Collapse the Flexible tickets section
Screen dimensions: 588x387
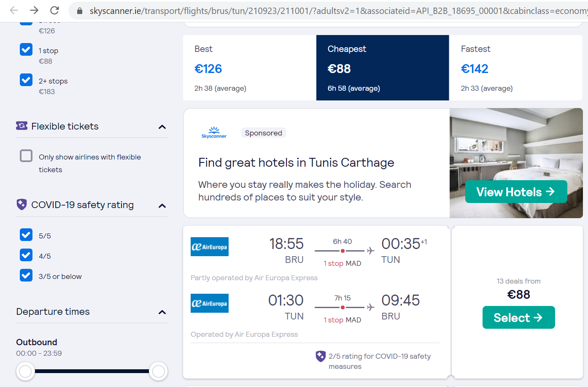pos(162,127)
